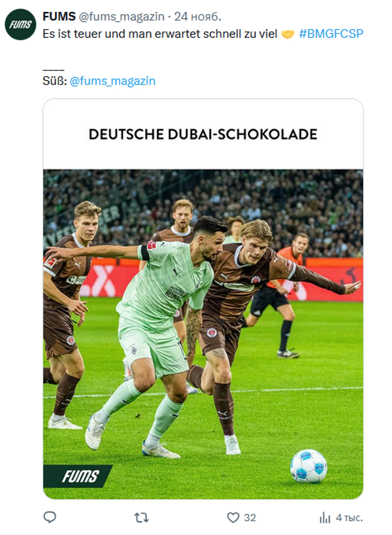Click the retweet arrows icon
The height and width of the screenshot is (535, 392).
[141, 518]
